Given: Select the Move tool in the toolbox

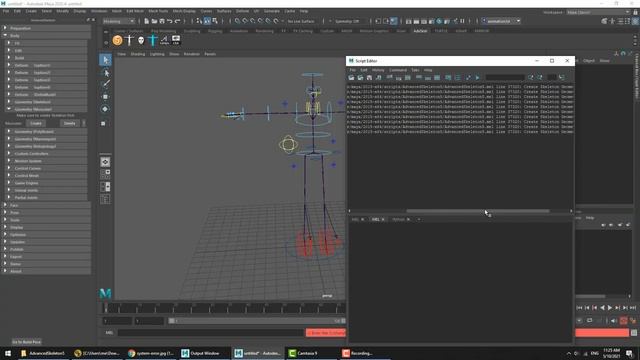Looking at the screenshot, I should pos(105,97).
